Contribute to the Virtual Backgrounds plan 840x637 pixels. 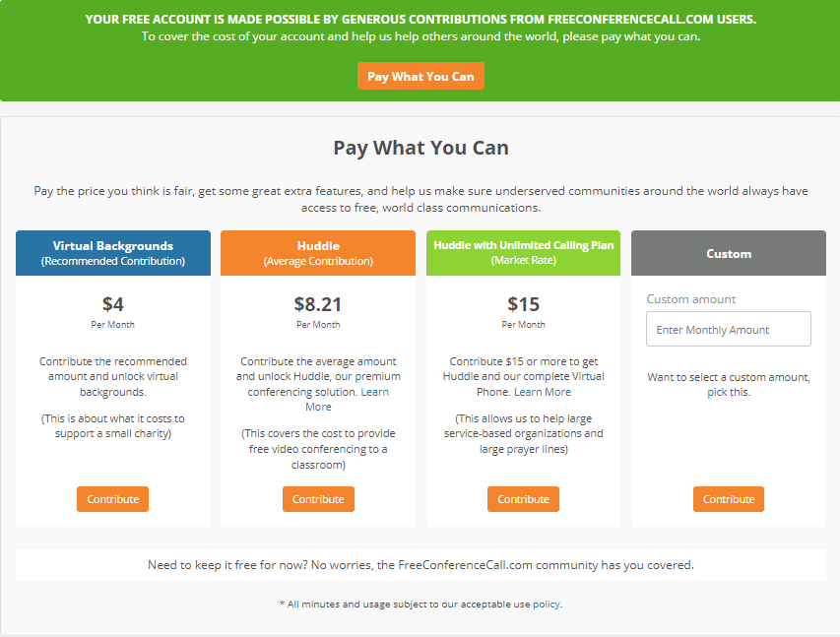point(112,499)
